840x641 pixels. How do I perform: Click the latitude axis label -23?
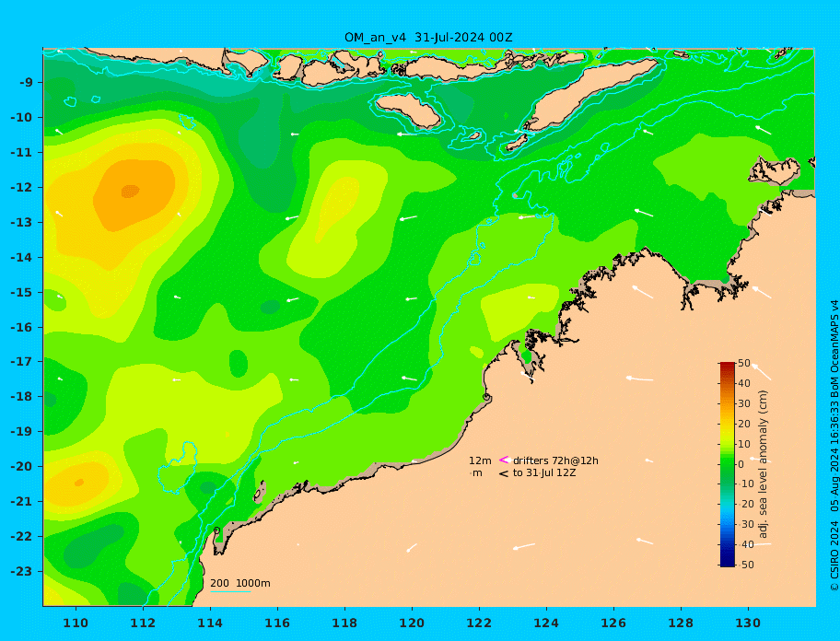pos(22,571)
